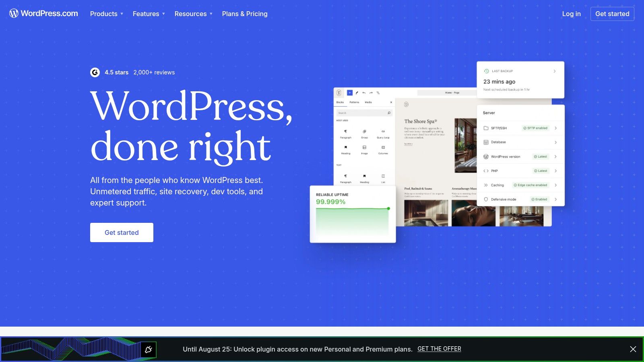Click the undo arrow in the editor toolbar
644x362 pixels.
[x=363, y=93]
